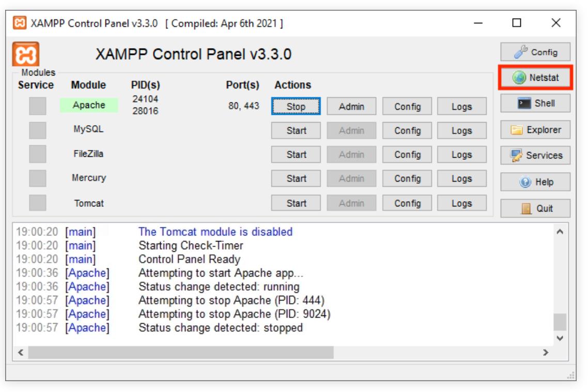Image resolution: width=588 pixels, height=392 pixels.
Task: Start the Tomcat module
Action: pos(296,203)
